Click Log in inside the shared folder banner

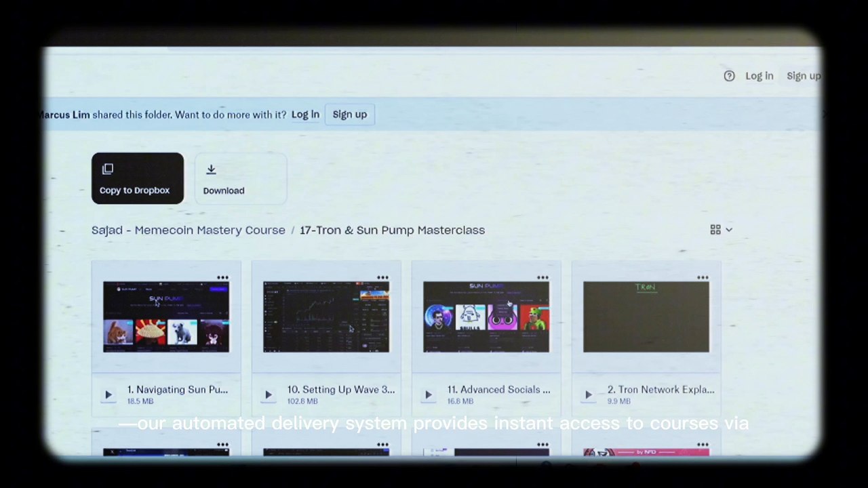[x=305, y=115]
